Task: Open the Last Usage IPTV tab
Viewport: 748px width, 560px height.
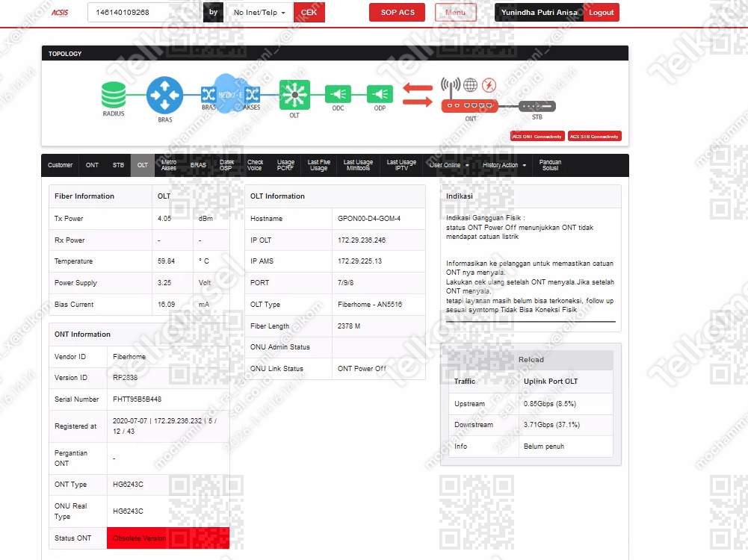Action: point(401,165)
